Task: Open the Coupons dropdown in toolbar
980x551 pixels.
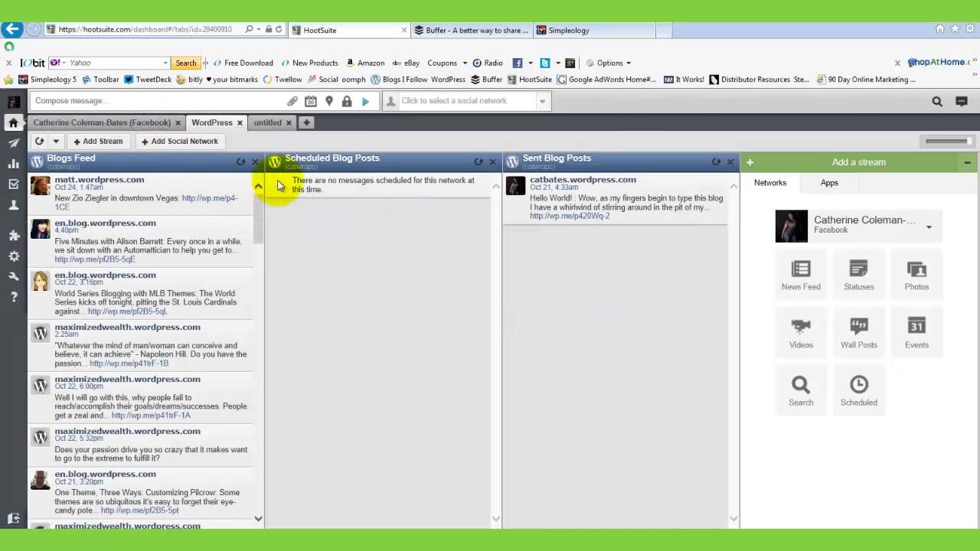Action: coord(464,63)
